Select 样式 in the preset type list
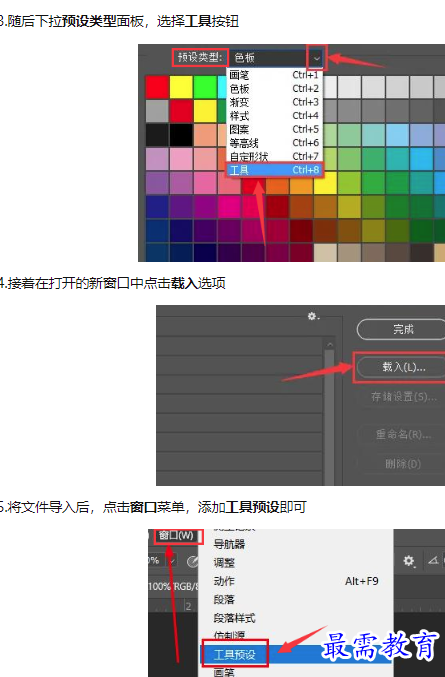Image resolution: width=445 pixels, height=677 pixels. pos(274,116)
